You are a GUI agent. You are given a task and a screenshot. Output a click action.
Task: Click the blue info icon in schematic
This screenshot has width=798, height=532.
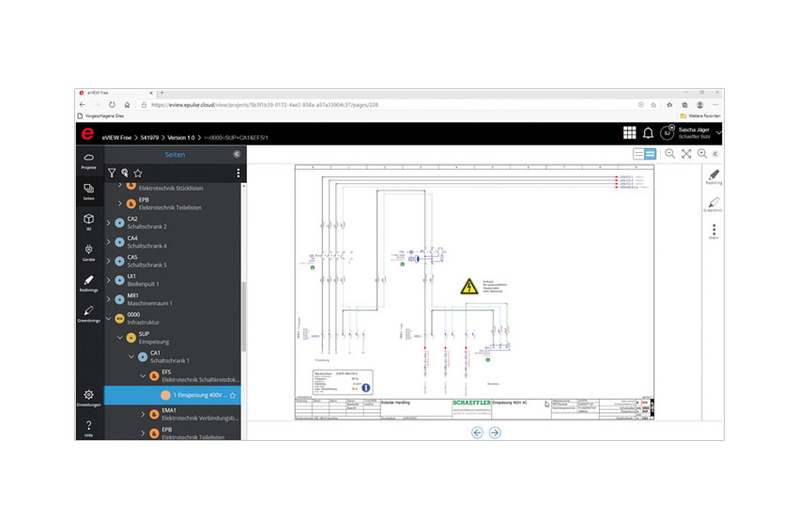tap(365, 388)
